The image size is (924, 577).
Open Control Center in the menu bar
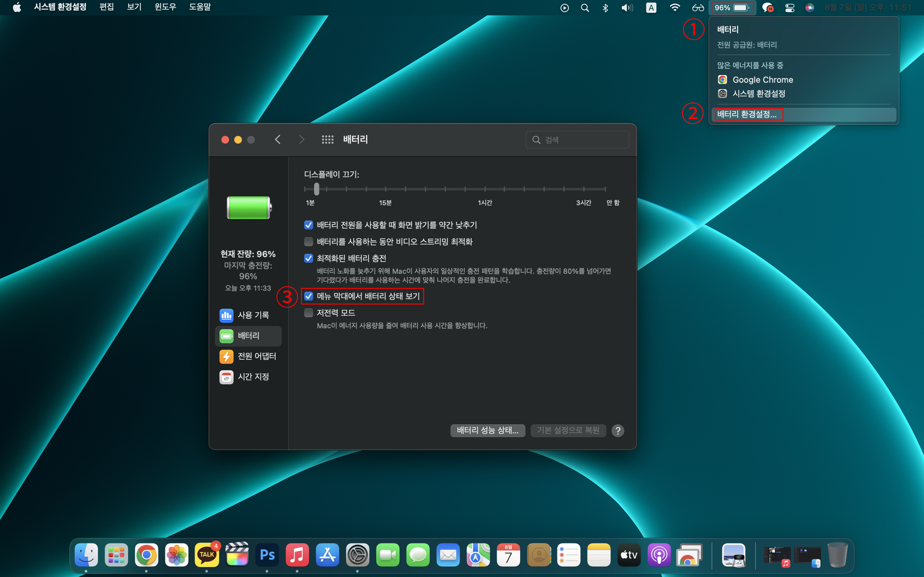click(790, 8)
